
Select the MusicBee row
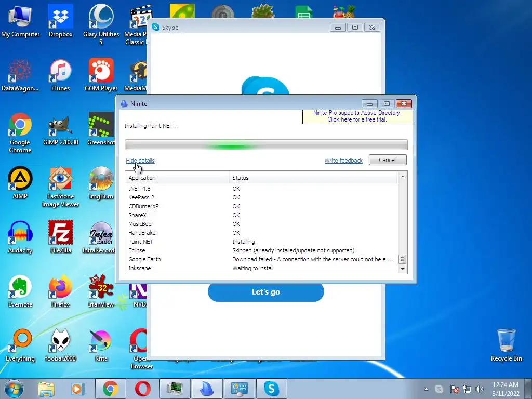(261, 224)
